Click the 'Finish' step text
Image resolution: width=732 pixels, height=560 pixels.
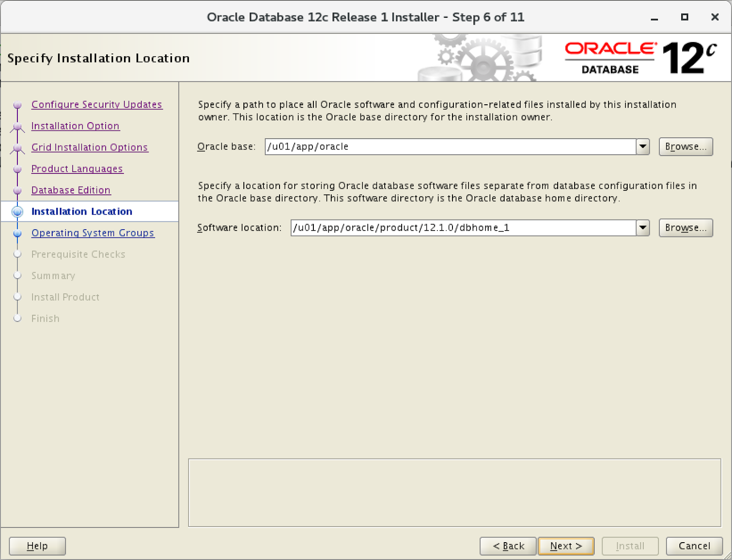click(45, 318)
